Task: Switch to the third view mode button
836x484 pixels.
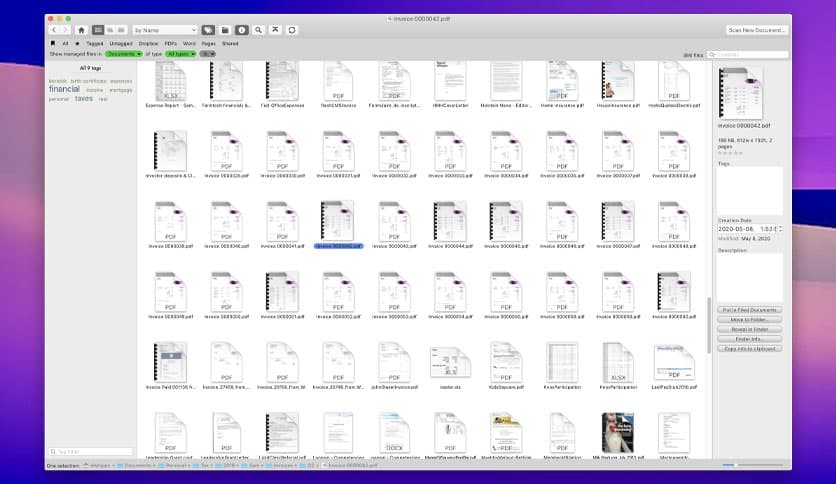Action: tap(122, 30)
